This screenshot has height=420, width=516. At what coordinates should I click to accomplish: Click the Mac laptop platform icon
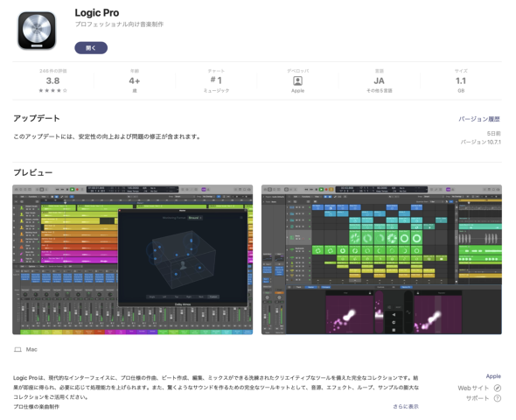[17, 349]
